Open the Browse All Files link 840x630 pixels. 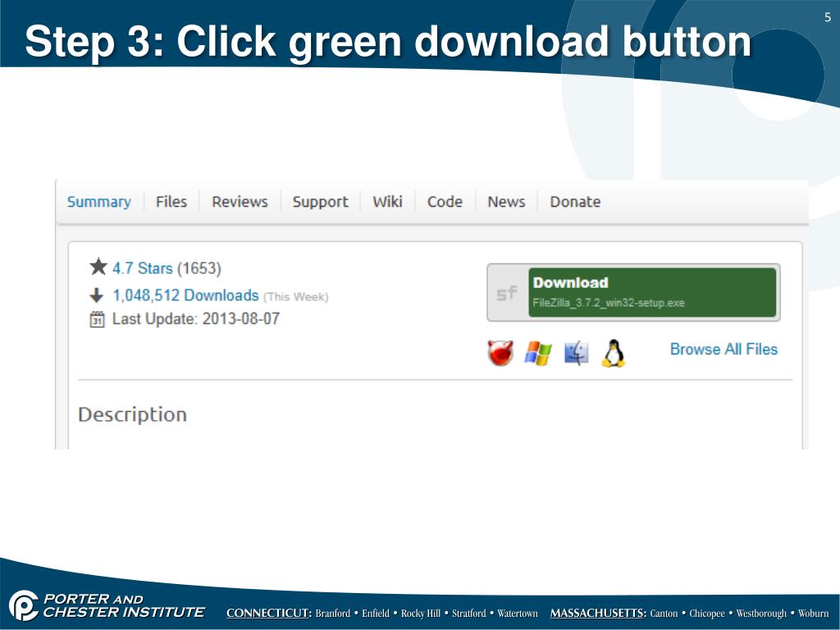click(x=724, y=349)
